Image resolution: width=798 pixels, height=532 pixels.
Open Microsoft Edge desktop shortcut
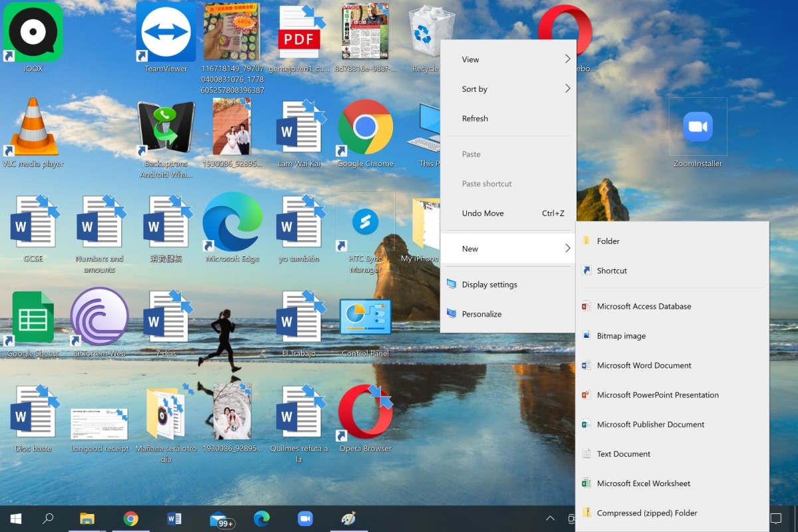233,228
